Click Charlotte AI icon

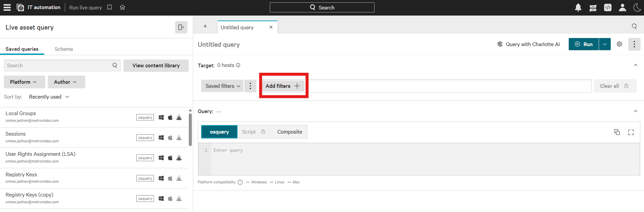coord(500,44)
